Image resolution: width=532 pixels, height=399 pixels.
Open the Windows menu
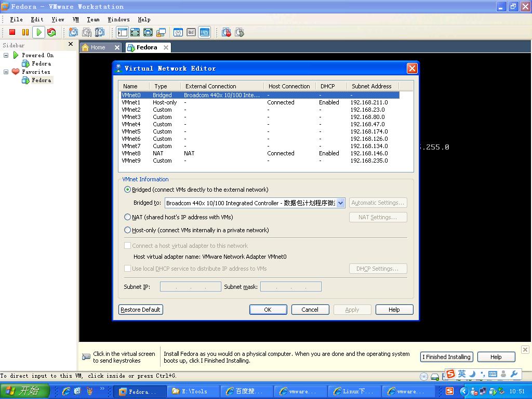point(118,19)
